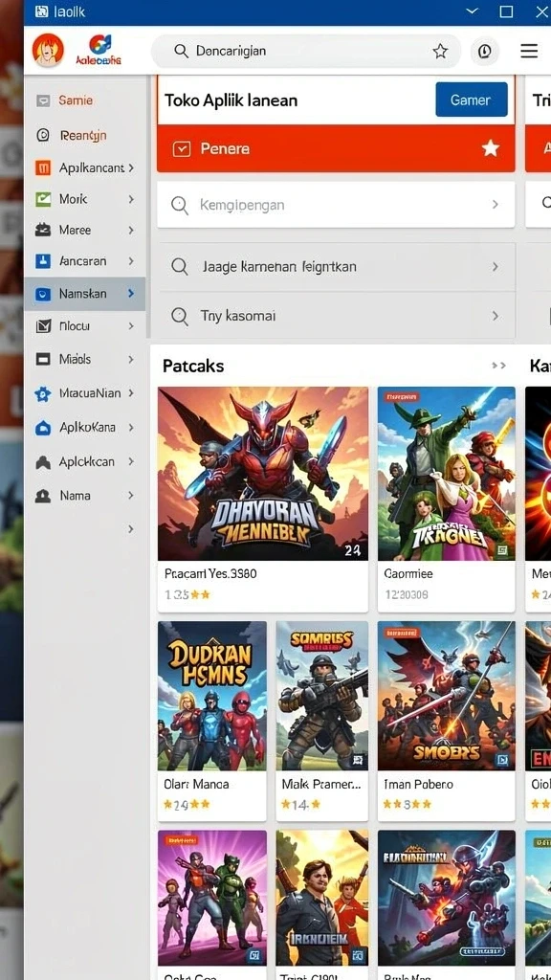
Task: Open the Oları Manoa game card
Action: click(211, 720)
